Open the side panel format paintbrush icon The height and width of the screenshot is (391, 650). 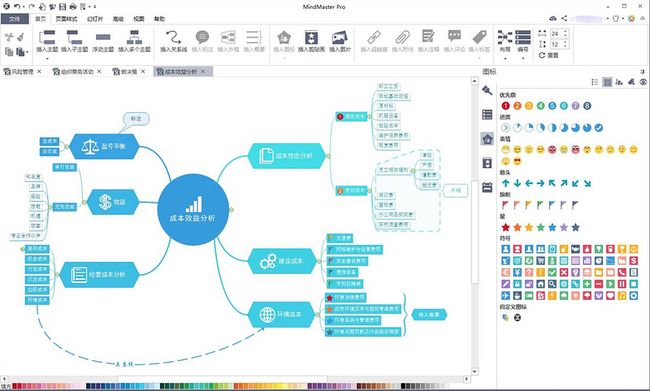(x=488, y=90)
